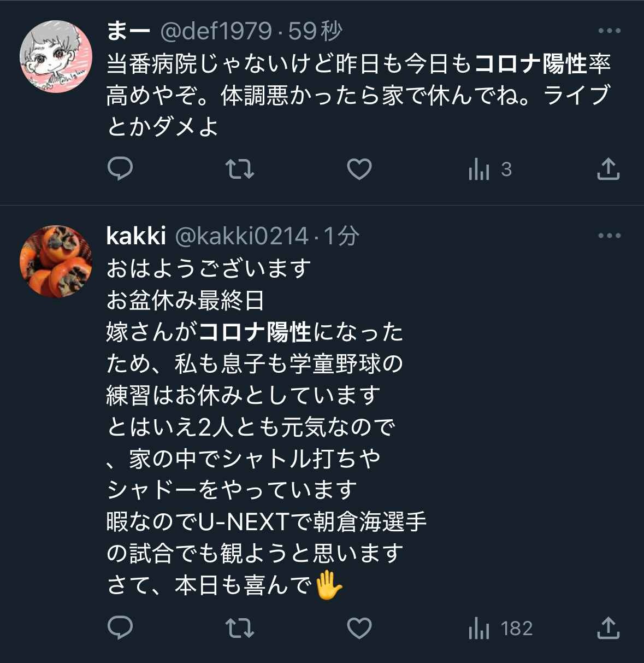
Task: Share まー's tweet
Action: click(608, 169)
